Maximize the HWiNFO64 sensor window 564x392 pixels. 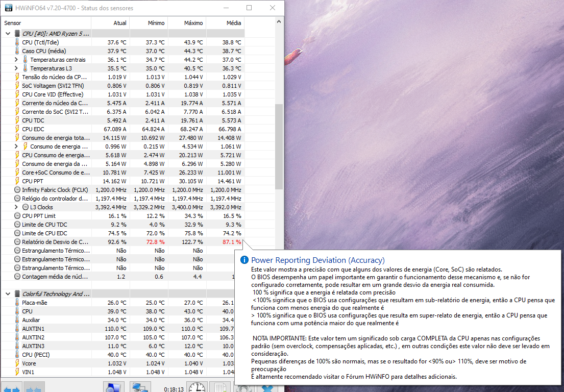(249, 8)
